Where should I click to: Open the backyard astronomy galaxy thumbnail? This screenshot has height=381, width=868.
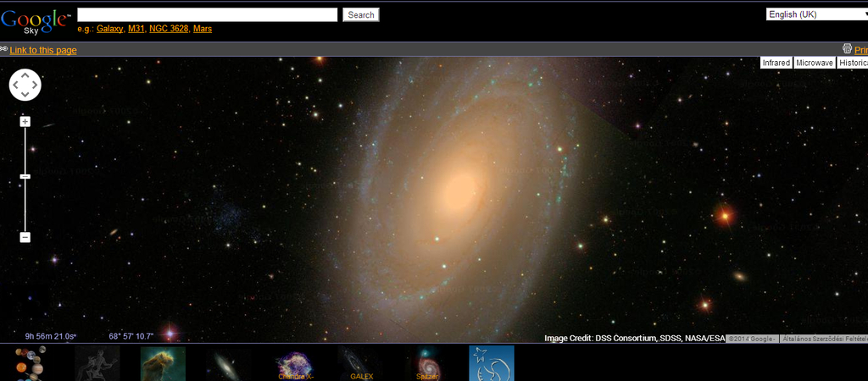[x=229, y=363]
